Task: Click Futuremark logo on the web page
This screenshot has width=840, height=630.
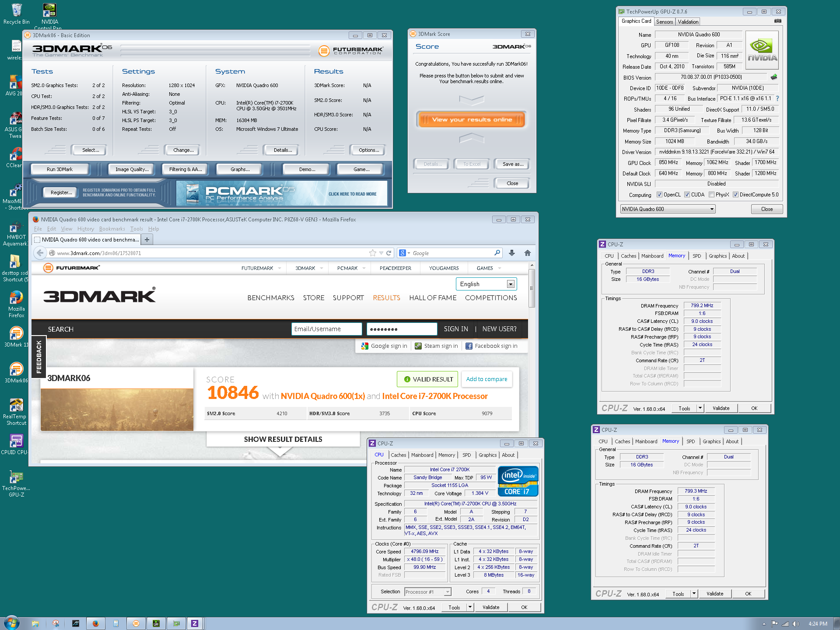Action: [x=72, y=268]
